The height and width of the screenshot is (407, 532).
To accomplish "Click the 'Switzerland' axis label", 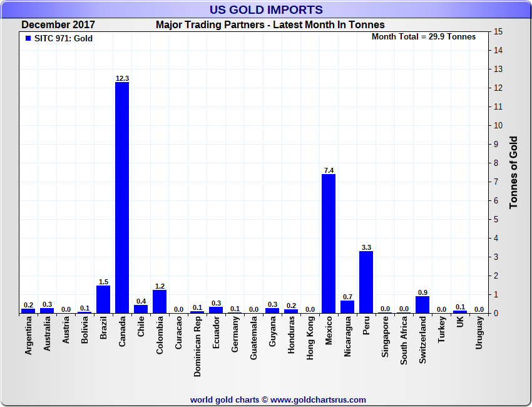I will 422,340.
